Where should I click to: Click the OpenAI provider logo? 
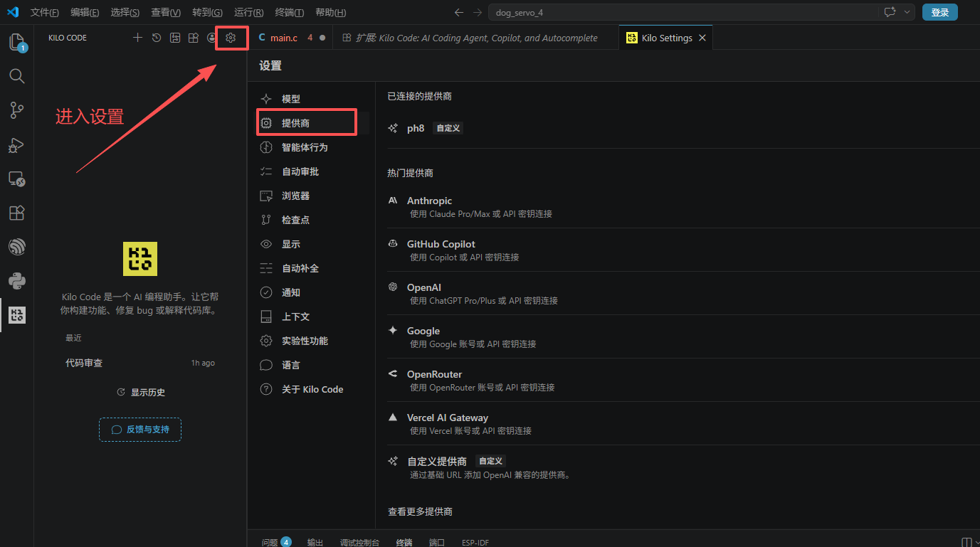(393, 287)
